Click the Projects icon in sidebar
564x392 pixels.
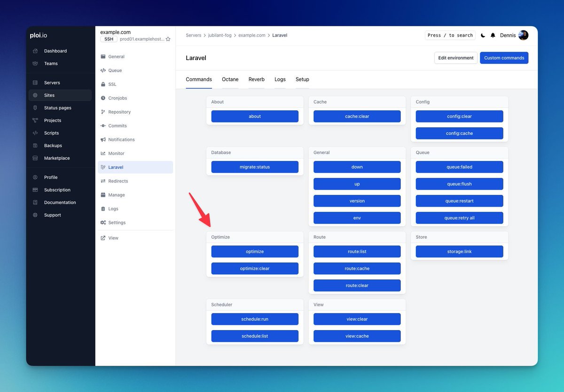coord(35,121)
